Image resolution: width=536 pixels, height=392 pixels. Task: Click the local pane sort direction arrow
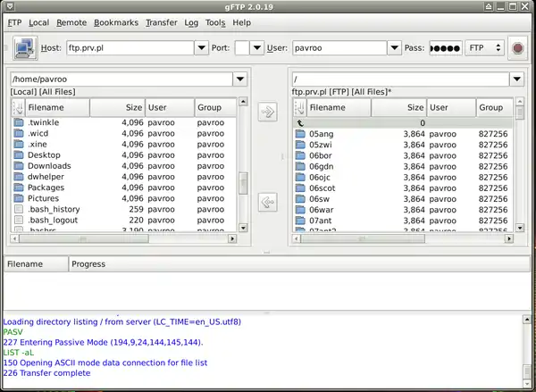click(x=19, y=107)
